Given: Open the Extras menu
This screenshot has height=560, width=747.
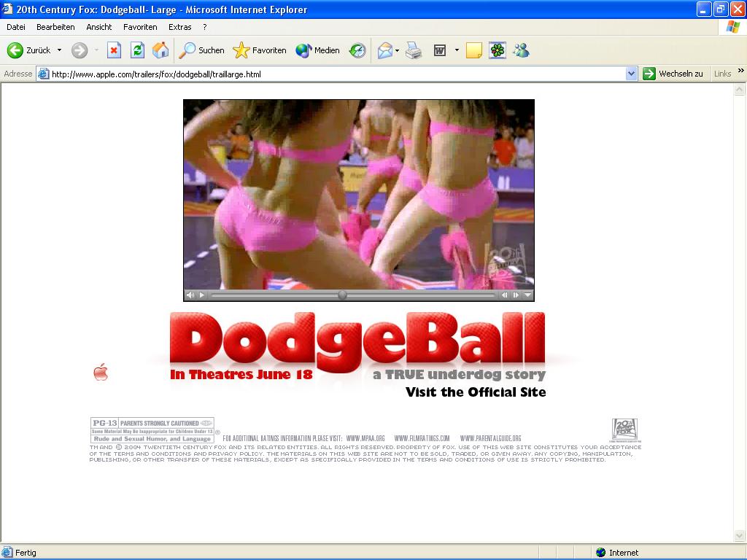Looking at the screenshot, I should (x=179, y=27).
